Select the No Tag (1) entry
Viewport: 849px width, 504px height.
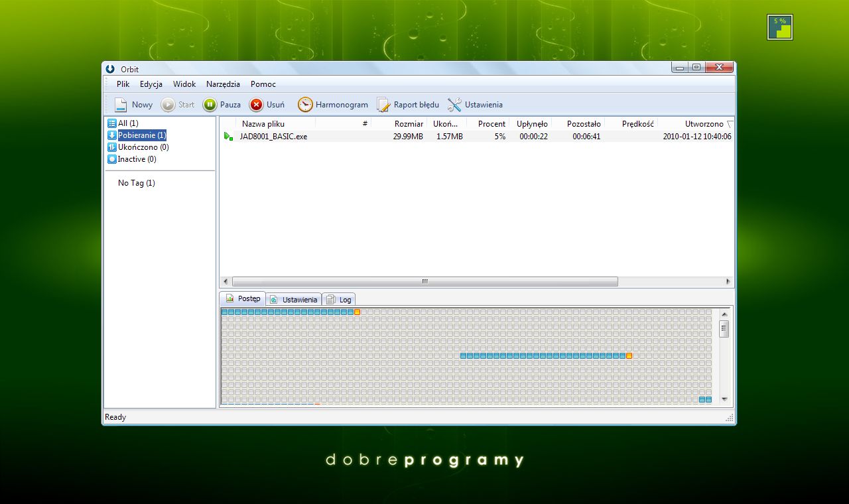[137, 183]
